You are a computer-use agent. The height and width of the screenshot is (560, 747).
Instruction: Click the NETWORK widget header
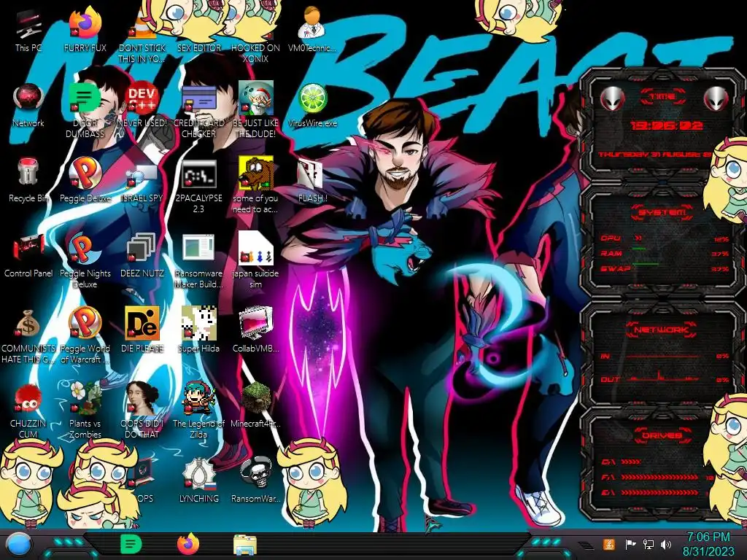[x=661, y=330]
